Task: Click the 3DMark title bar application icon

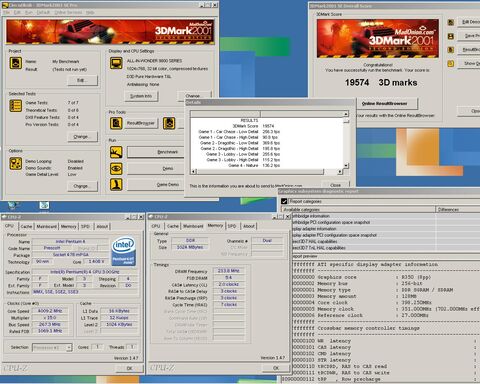Action: [5, 5]
